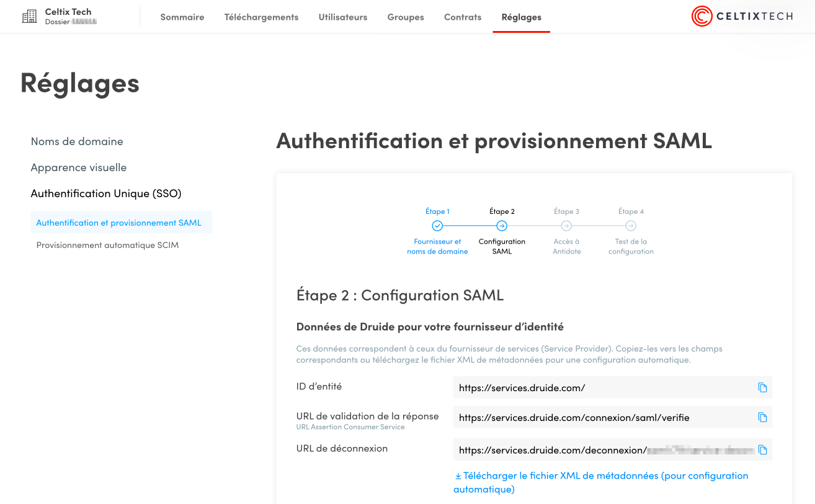This screenshot has width=815, height=504.
Task: Navigate to the Groupes tab
Action: [406, 17]
